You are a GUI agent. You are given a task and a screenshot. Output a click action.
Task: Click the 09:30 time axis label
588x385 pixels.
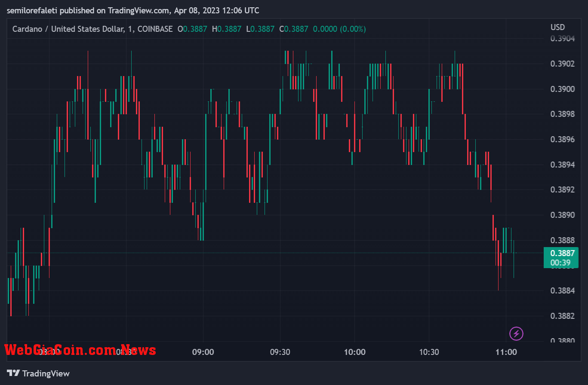pyautogui.click(x=280, y=352)
